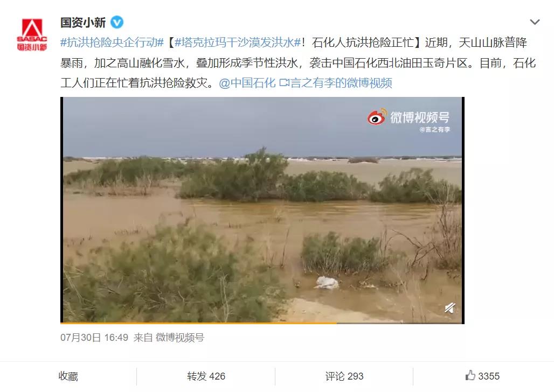Open hashtag #抗洪抢险央企行动#

click(112, 43)
